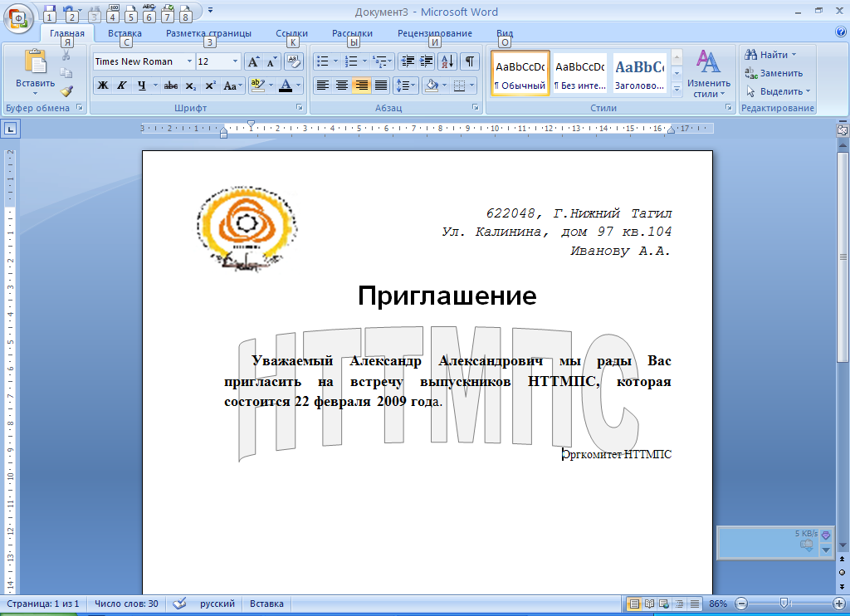Open the Разметка страницы tab
850x616 pixels.
[x=208, y=33]
